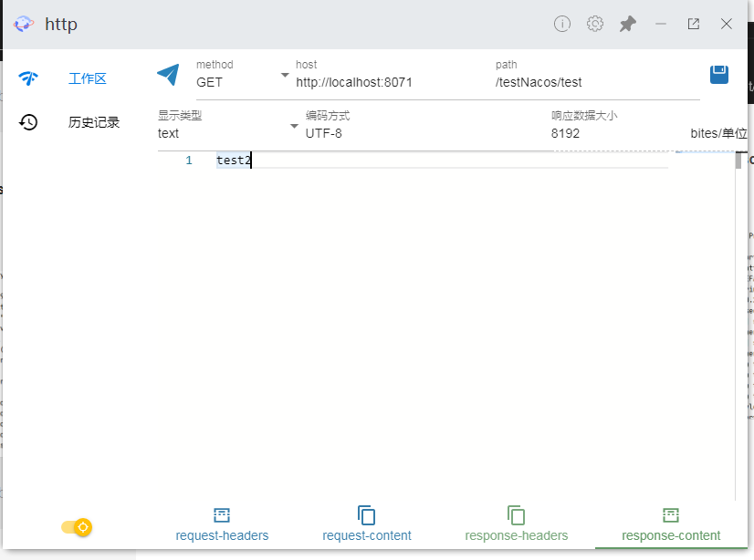
Task: Send the request with the paper plane icon
Action: pos(168,75)
